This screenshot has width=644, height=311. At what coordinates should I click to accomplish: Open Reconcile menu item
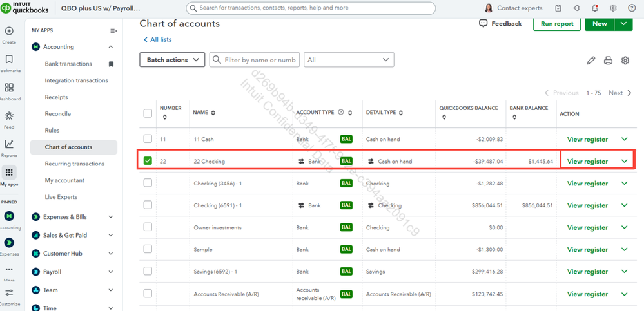pos(58,114)
